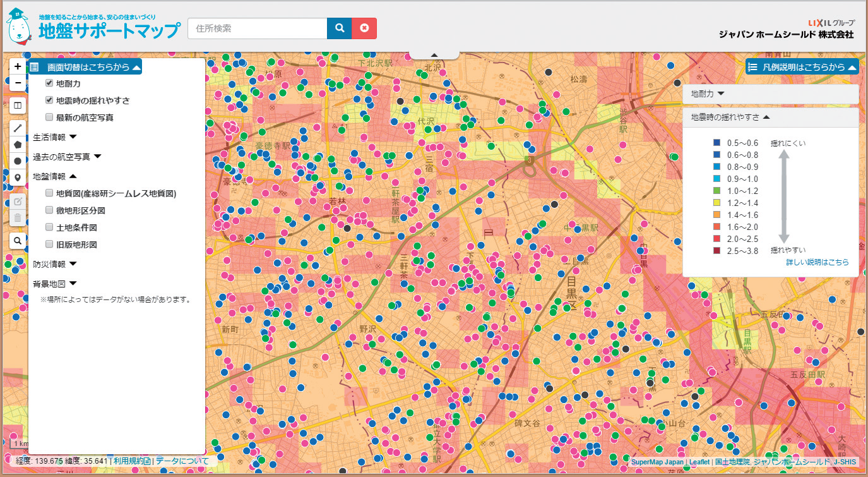868x477 pixels.
Task: Zoom out with the minus button
Action: (18, 83)
